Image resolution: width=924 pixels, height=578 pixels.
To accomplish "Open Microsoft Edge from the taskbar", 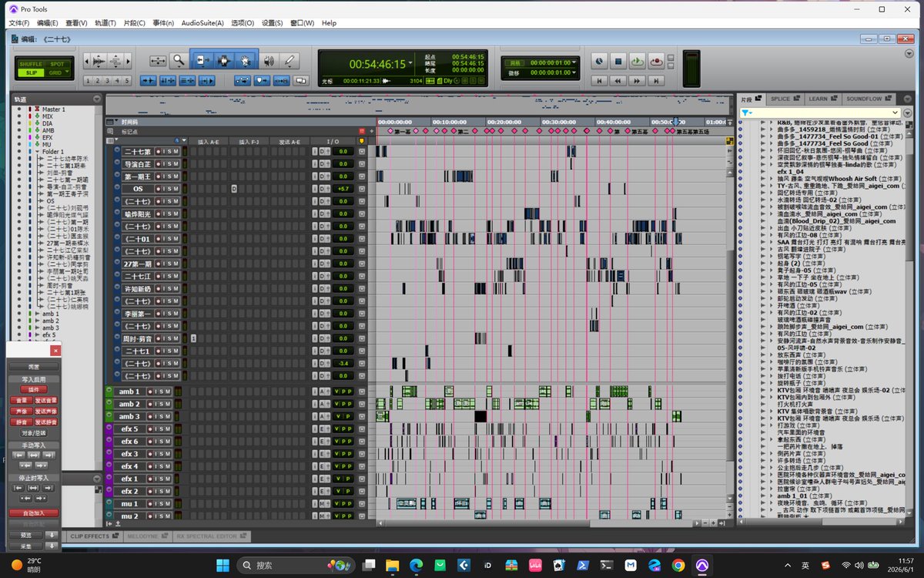I will pos(416,566).
